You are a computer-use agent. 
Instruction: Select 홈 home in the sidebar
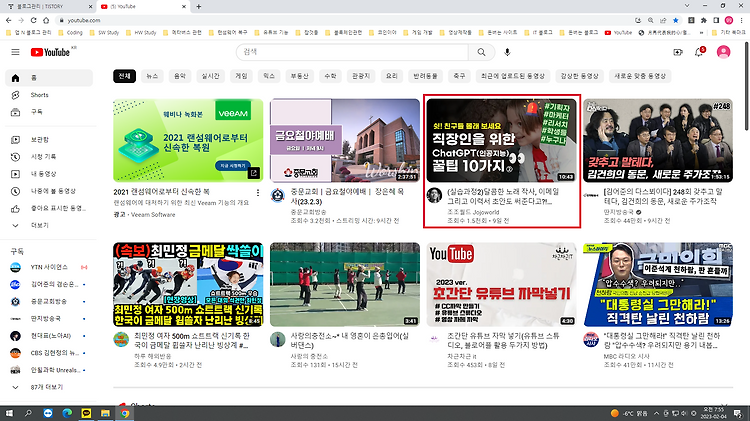click(49, 78)
